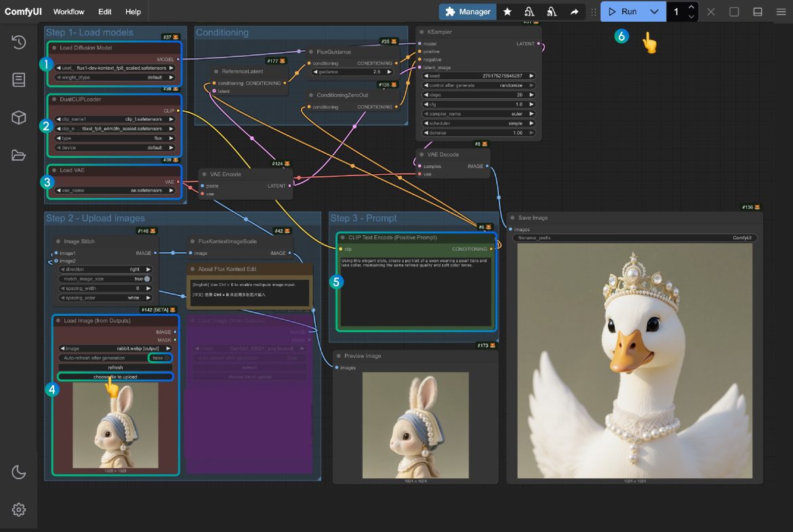Collapse the KSampler node via its dot
This screenshot has height=532, width=793.
point(421,32)
